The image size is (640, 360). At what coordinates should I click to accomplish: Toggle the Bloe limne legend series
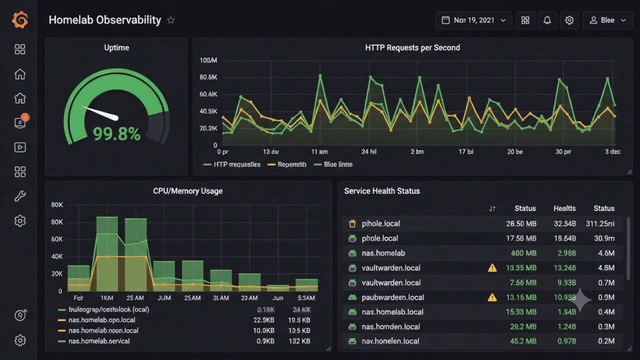click(x=333, y=164)
